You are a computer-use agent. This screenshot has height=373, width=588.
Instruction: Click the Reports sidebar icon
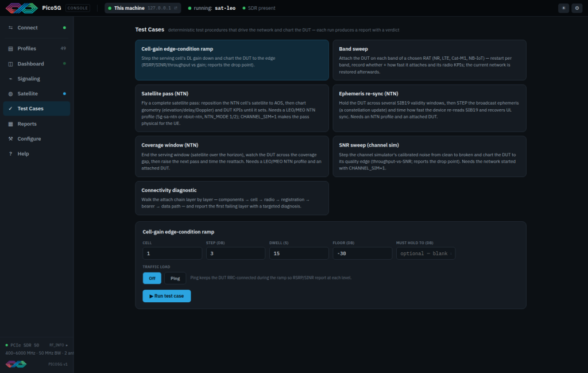click(x=10, y=124)
